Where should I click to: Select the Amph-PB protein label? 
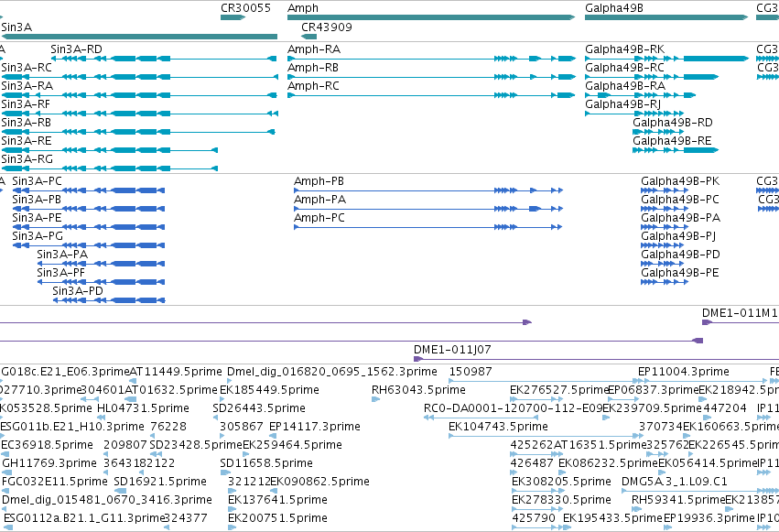319,181
